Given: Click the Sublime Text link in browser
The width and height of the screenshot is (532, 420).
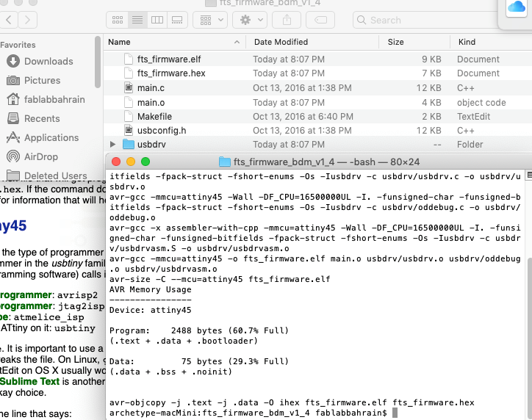Looking at the screenshot, I should click(30, 381).
